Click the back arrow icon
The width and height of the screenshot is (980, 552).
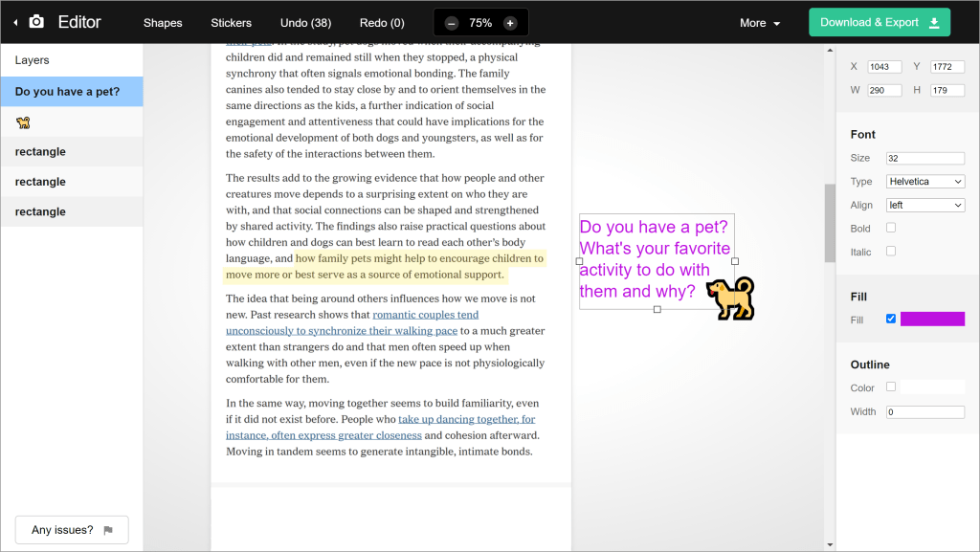[x=15, y=22]
